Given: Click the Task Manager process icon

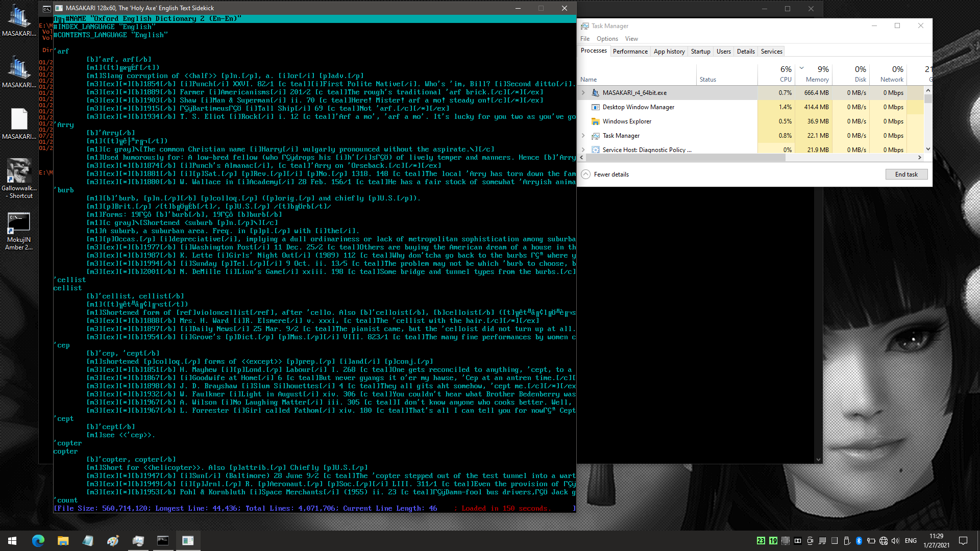Looking at the screenshot, I should point(595,135).
